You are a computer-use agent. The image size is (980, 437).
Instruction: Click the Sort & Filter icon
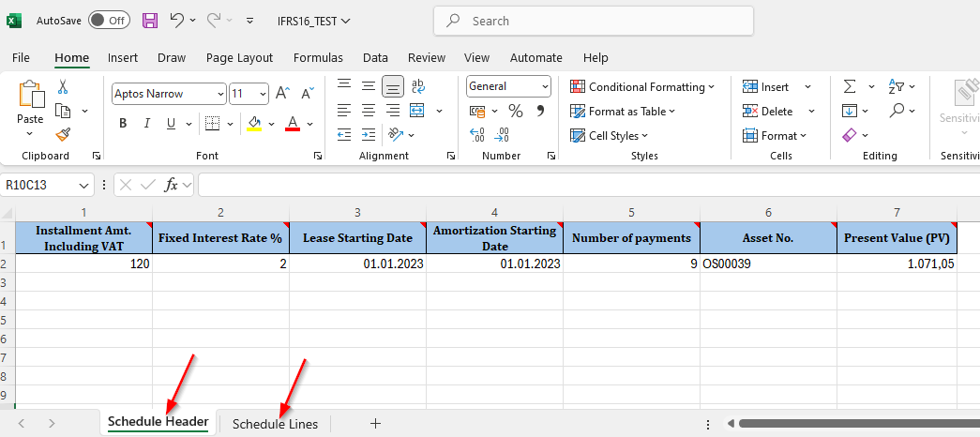click(x=897, y=86)
